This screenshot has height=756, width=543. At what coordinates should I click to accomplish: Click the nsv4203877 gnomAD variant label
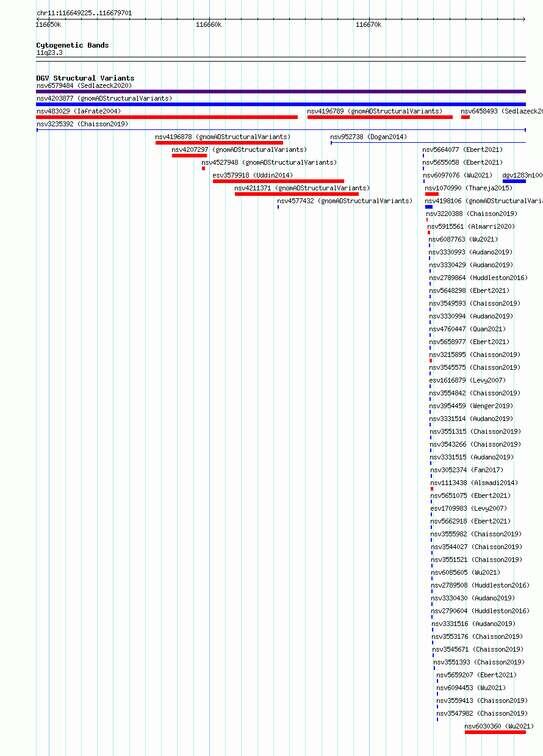pos(104,98)
